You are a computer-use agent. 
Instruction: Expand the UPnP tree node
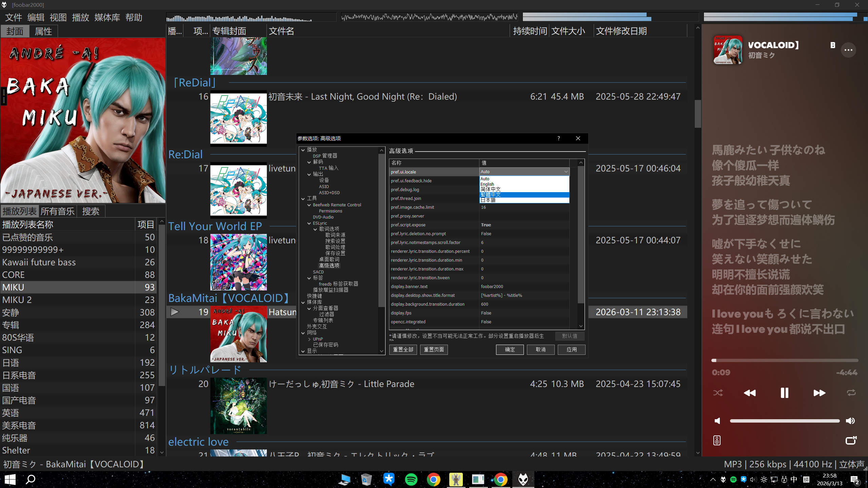pyautogui.click(x=309, y=339)
